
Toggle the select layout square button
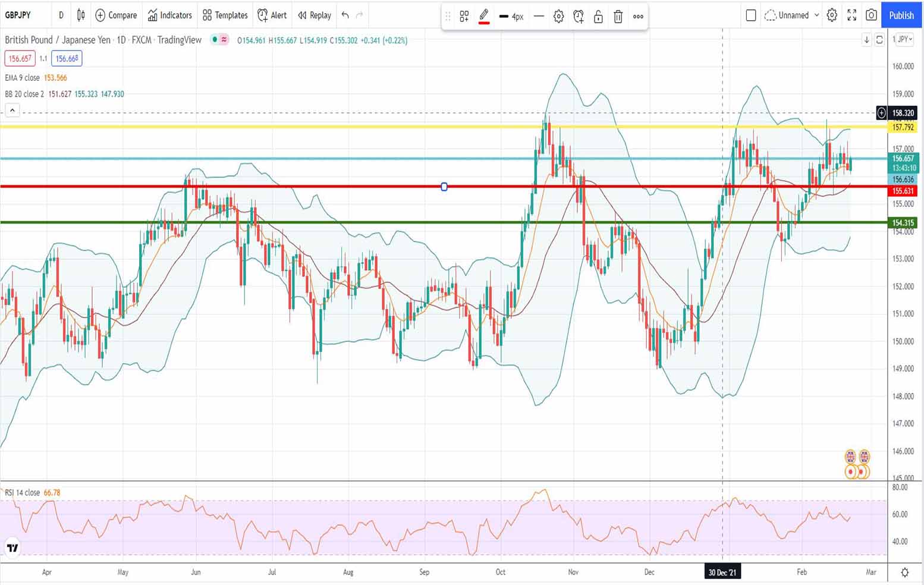point(750,15)
